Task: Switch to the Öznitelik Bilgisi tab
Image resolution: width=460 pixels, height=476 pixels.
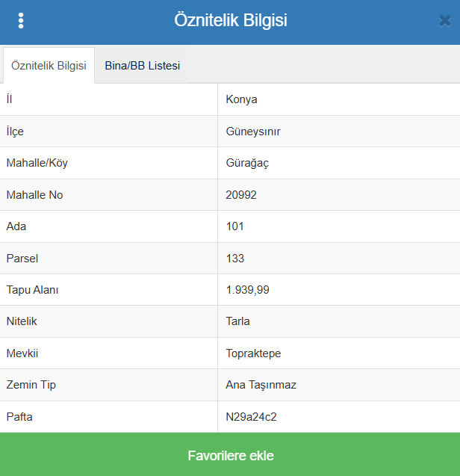Action: (49, 66)
